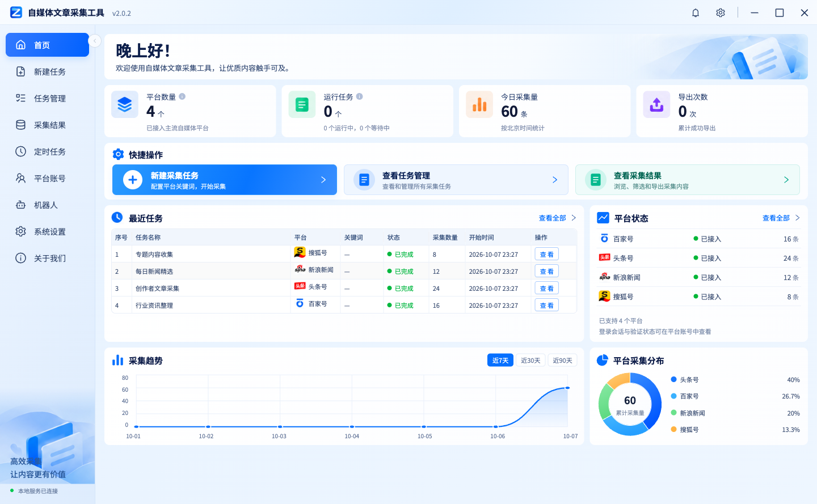Select the 近7天 trend range
This screenshot has width=817, height=504.
click(500, 360)
